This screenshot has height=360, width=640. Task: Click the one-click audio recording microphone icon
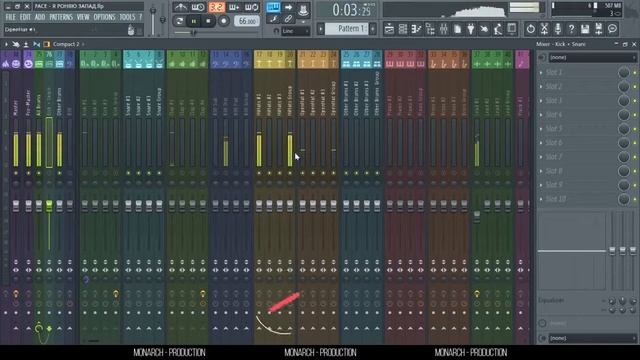click(x=558, y=29)
